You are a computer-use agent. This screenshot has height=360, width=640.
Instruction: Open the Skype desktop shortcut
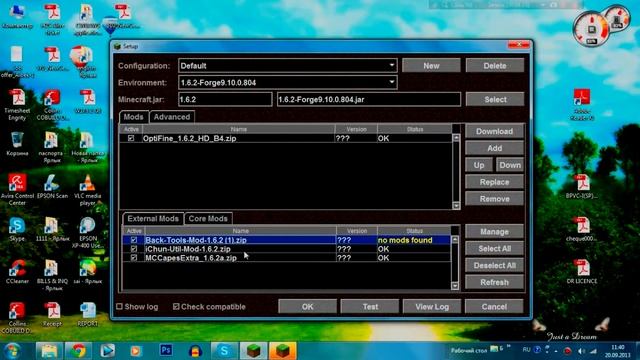[17, 229]
